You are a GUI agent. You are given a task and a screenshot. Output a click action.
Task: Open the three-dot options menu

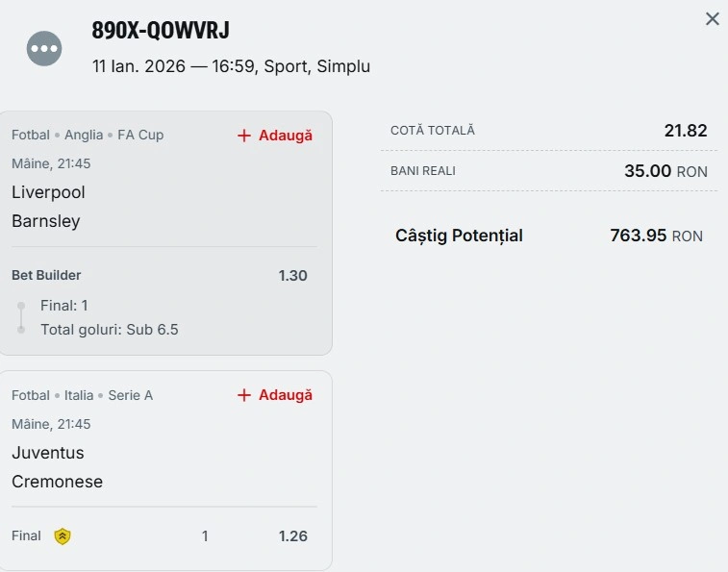[x=44, y=48]
